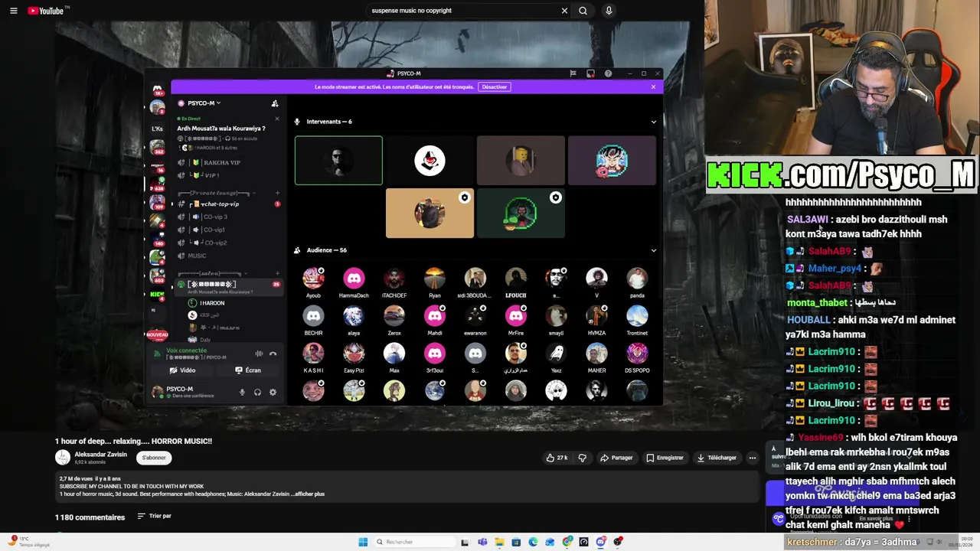Click audience member panda
980x551 pixels.
coord(637,282)
